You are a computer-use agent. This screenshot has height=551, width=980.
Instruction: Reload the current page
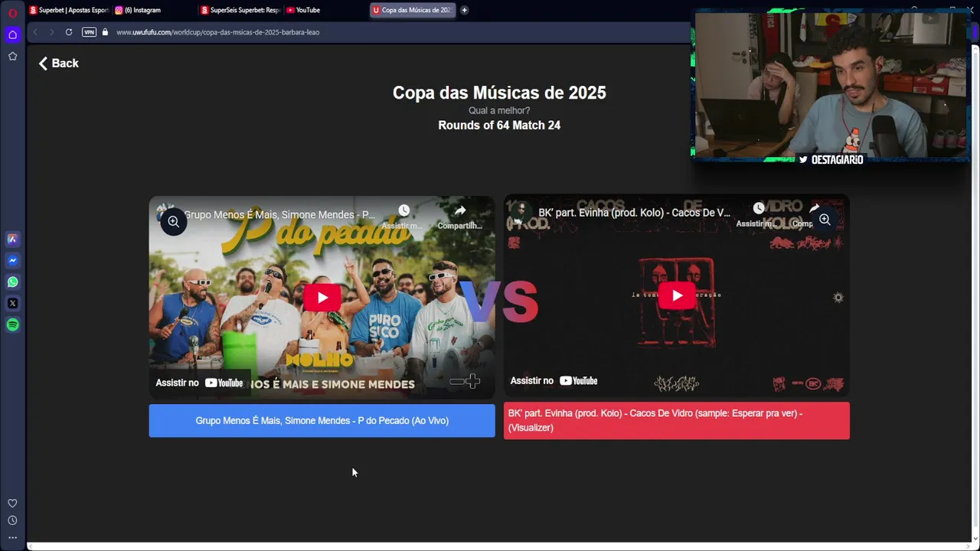69,32
